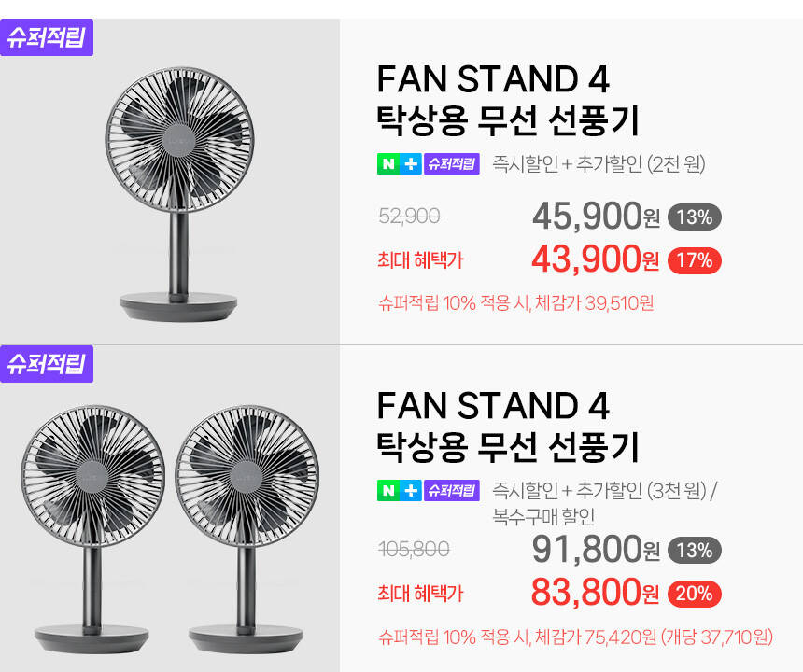Image resolution: width=803 pixels, height=672 pixels.
Task: Click the small 슈퍼적립 tag beside 즉시할인 (3천 원)
Action: tap(451, 491)
